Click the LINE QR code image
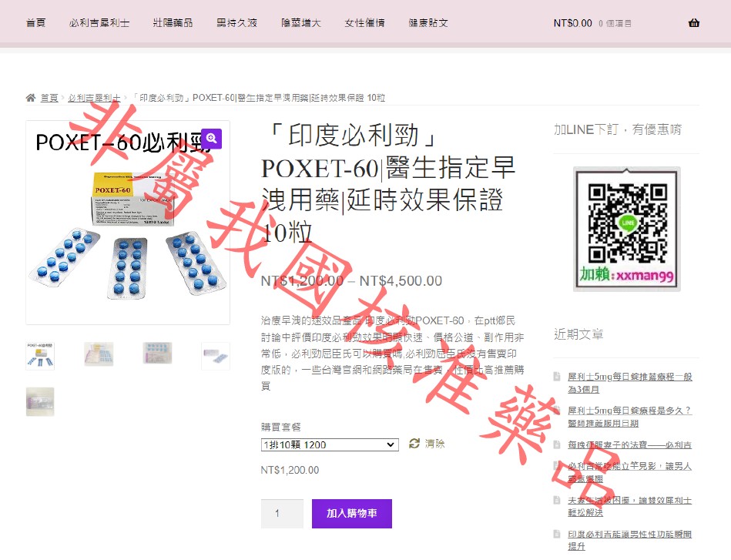 pyautogui.click(x=627, y=229)
